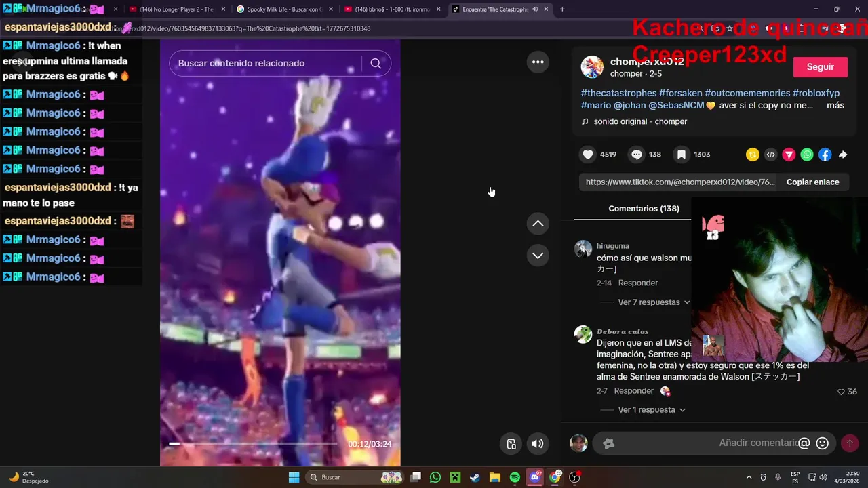Open hiruguma's profile name
Screen dimensions: 868x488
613,246
